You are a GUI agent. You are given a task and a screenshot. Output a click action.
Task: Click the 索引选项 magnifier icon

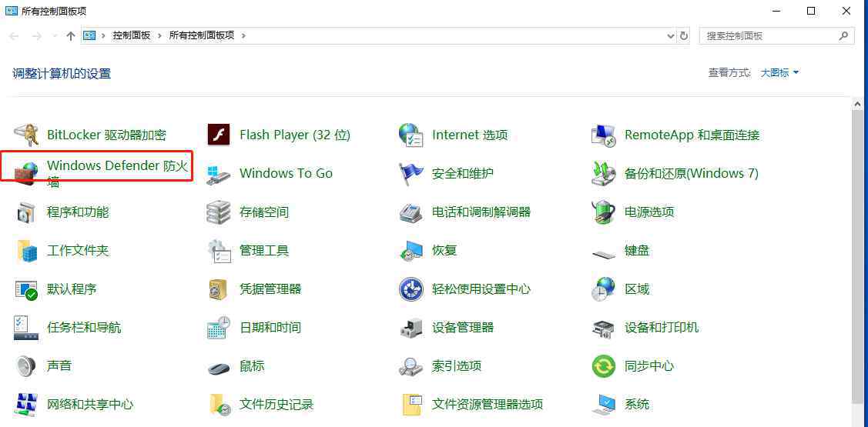[x=411, y=366]
